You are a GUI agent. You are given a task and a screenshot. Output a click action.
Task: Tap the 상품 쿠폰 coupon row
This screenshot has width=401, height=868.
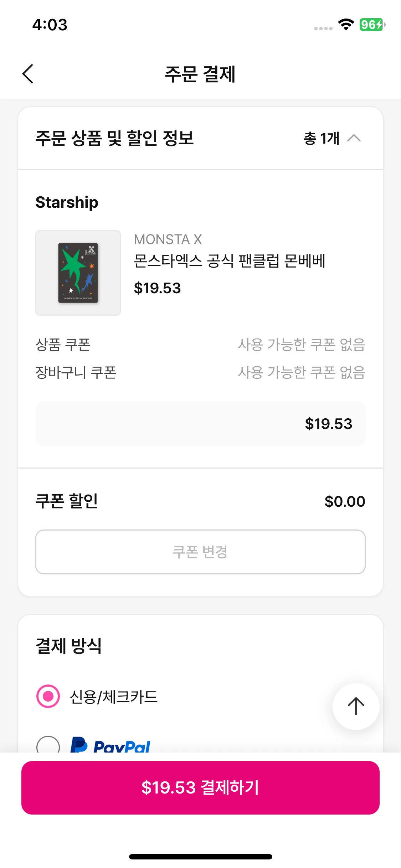pos(200,345)
